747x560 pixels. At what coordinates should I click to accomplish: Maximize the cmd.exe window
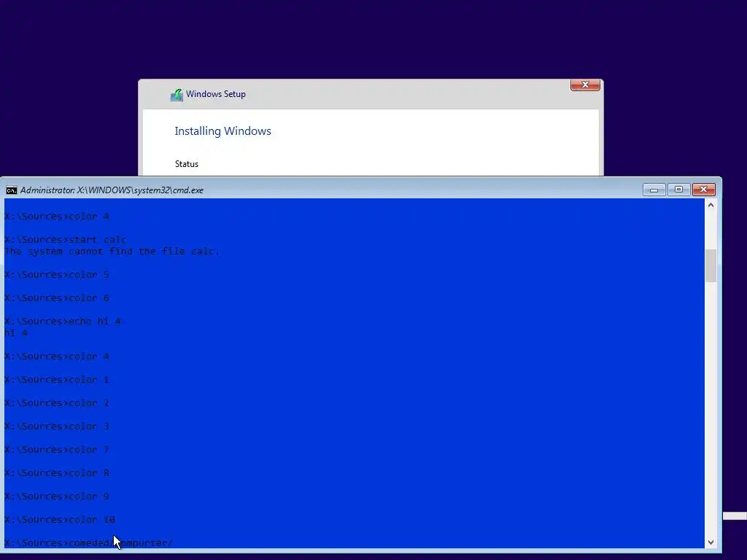(x=678, y=190)
